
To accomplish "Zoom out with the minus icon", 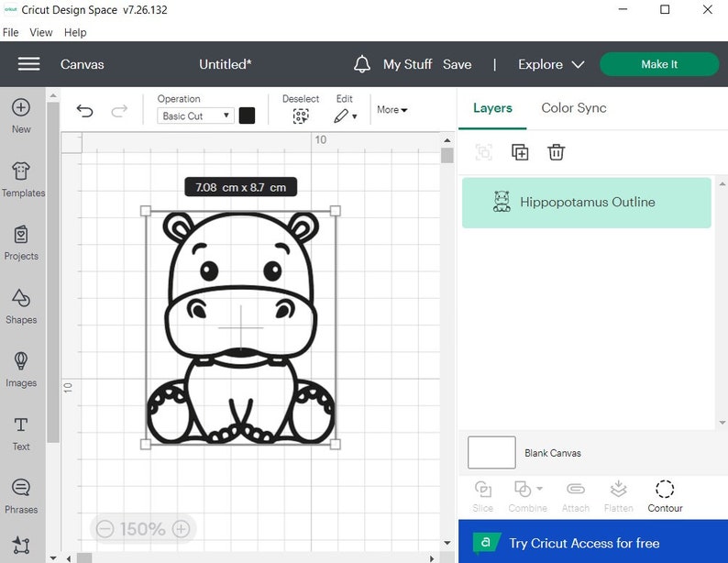I will tap(105, 529).
